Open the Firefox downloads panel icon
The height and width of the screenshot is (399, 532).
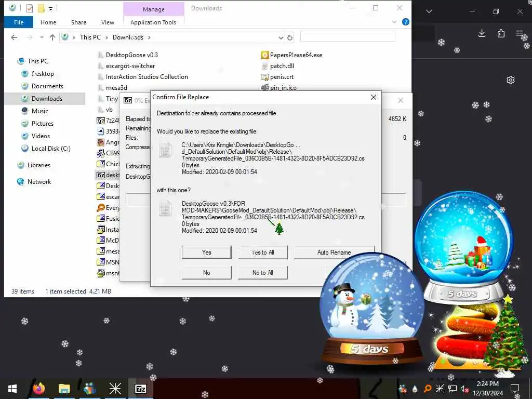click(x=482, y=33)
